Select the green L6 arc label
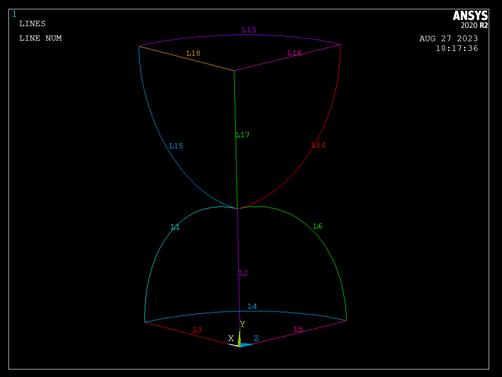This screenshot has height=377, width=502. pos(318,226)
